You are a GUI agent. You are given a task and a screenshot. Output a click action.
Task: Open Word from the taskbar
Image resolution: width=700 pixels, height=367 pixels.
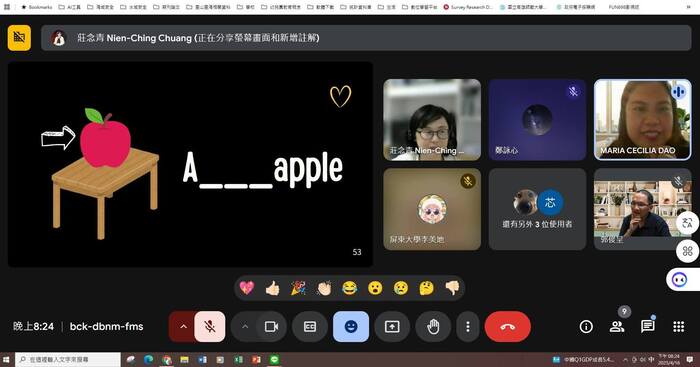(202, 359)
